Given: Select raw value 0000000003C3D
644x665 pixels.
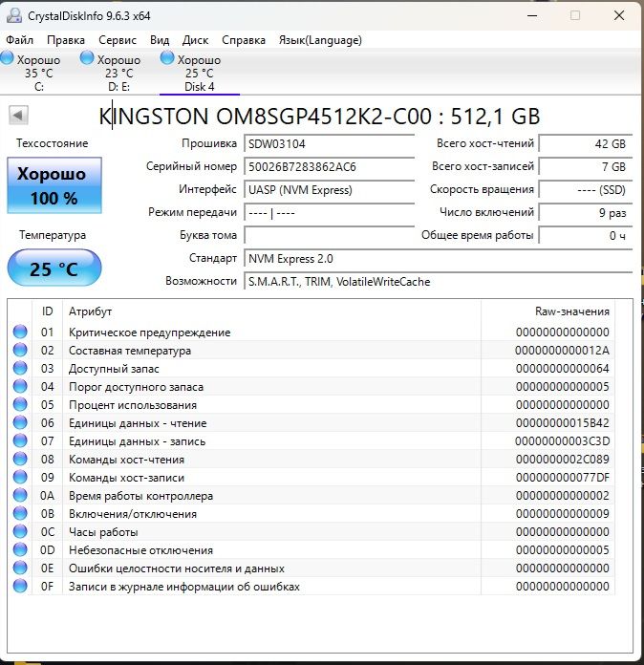Looking at the screenshot, I should pos(562,441).
